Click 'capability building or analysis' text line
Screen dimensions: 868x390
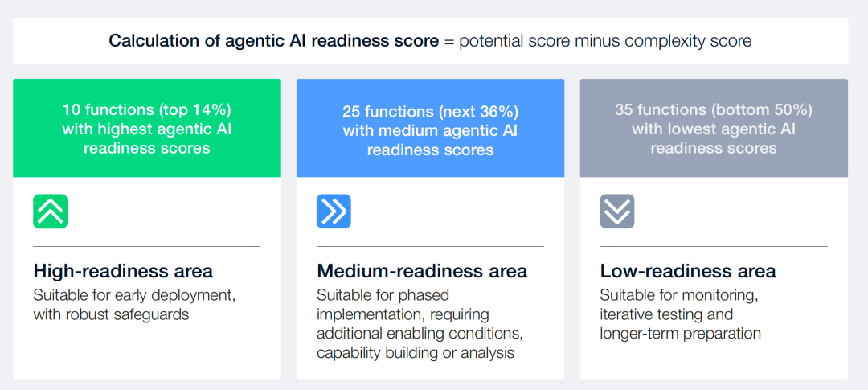pos(416,353)
